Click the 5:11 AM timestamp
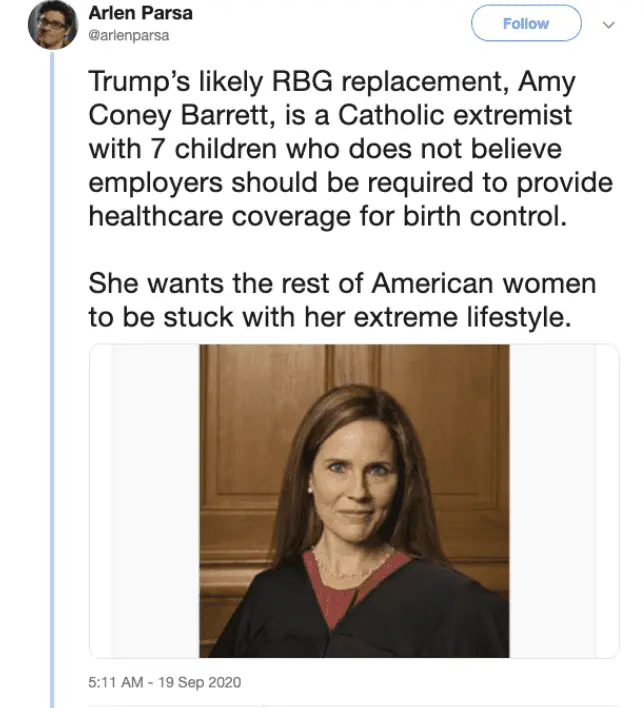Screen dimensions: 643x708 [115, 683]
